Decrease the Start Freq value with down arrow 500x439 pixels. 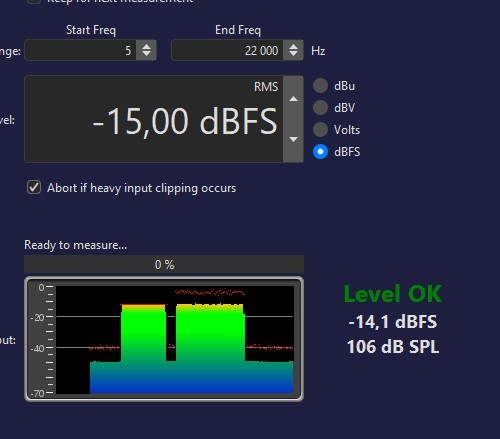point(146,55)
